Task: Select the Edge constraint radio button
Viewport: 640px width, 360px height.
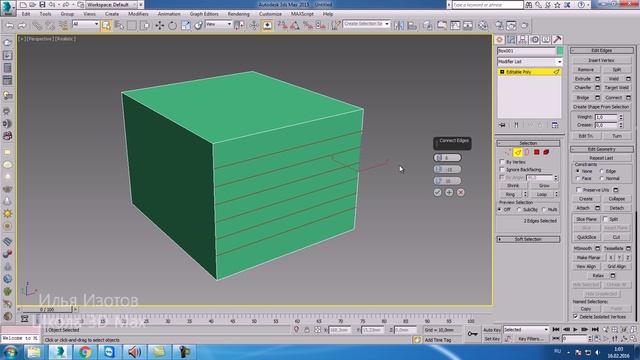Action: coord(602,171)
